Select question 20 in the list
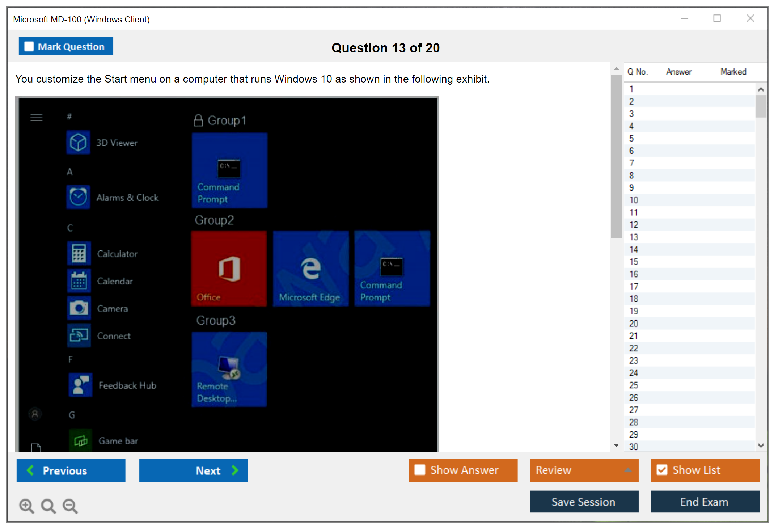Viewport: 778px width, 532px height. click(634, 323)
